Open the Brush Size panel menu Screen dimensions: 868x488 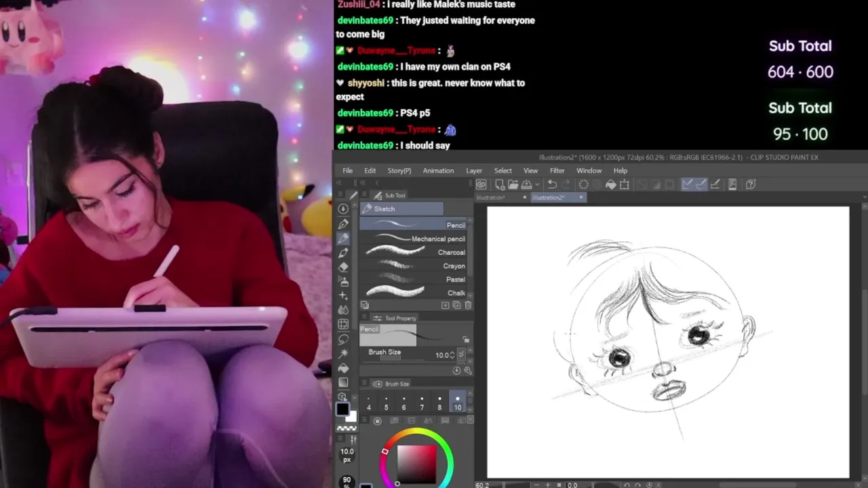click(365, 384)
